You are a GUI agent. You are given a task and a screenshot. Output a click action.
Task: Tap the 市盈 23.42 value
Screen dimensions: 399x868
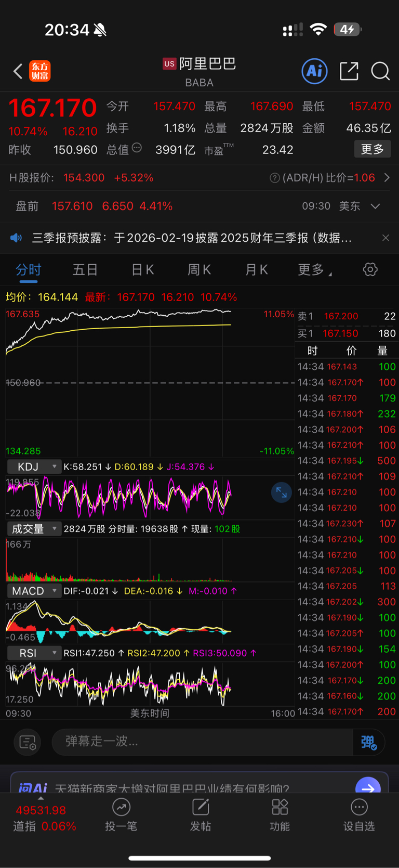277,150
